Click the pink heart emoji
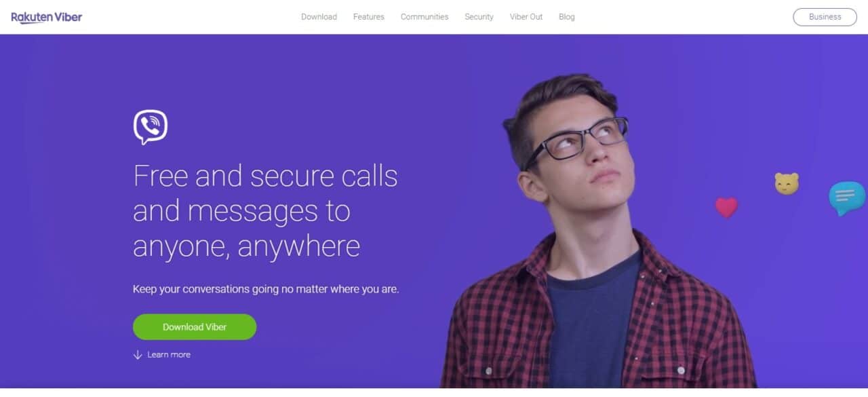This screenshot has width=868, height=397. click(726, 207)
